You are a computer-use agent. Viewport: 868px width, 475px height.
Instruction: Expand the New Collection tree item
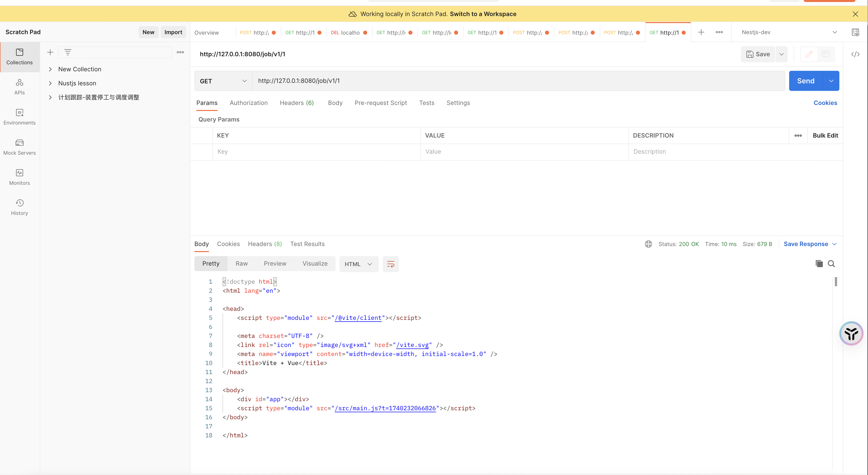pos(50,69)
